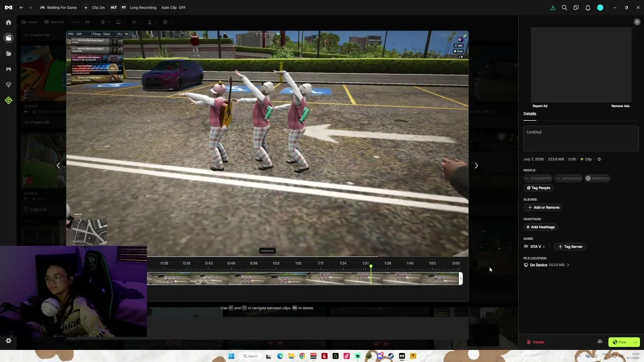Toggle Auto Clip OFF setting
This screenshot has height=362, width=644.
click(173, 8)
